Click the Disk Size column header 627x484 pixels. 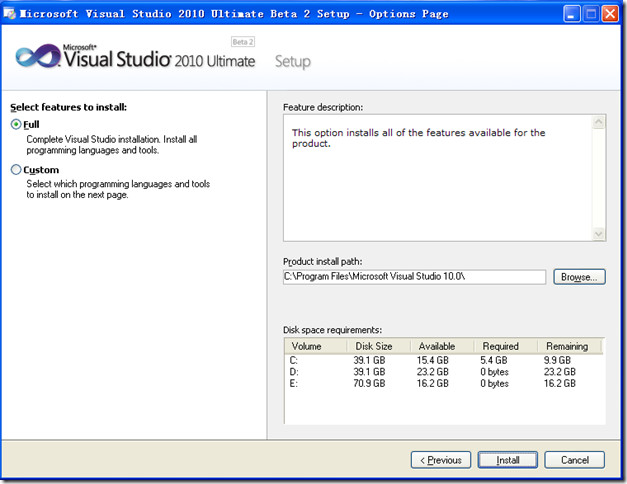point(379,346)
